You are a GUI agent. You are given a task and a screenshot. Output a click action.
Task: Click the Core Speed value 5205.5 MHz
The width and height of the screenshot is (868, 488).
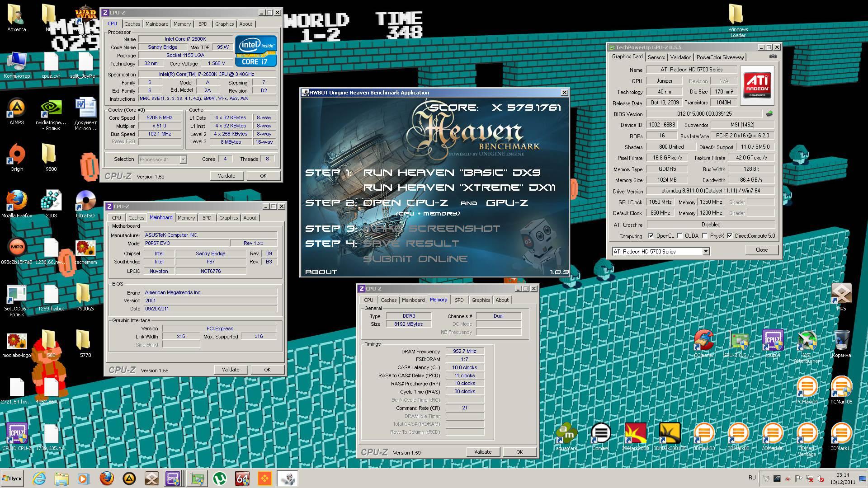159,117
